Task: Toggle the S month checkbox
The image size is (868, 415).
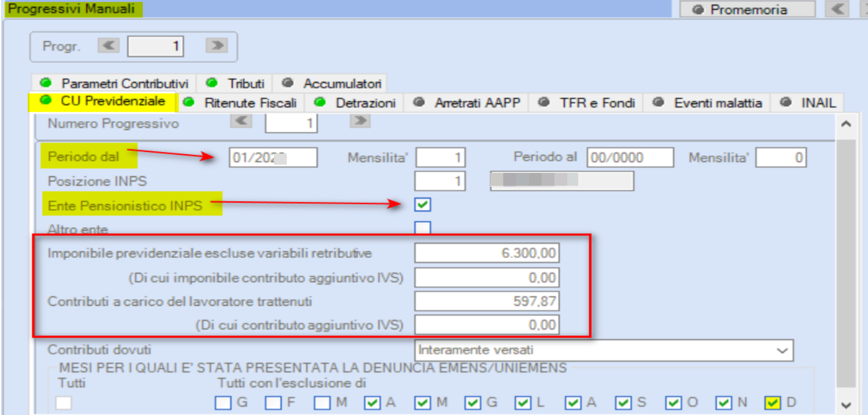Action: tap(623, 402)
